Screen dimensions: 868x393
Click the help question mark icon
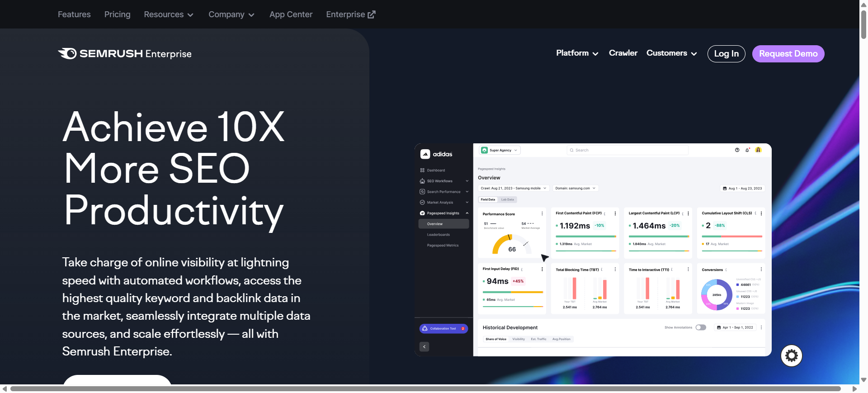737,150
